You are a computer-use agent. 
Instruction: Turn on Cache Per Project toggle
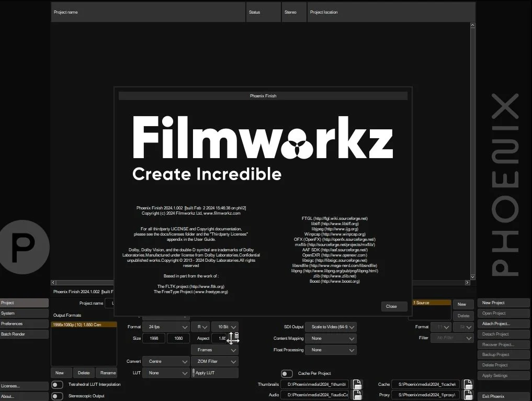[287, 374]
